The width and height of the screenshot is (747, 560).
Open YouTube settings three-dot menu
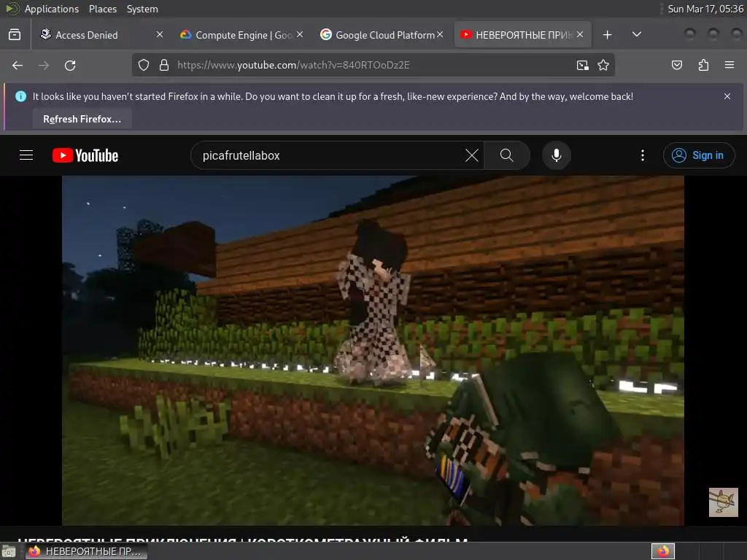(643, 155)
